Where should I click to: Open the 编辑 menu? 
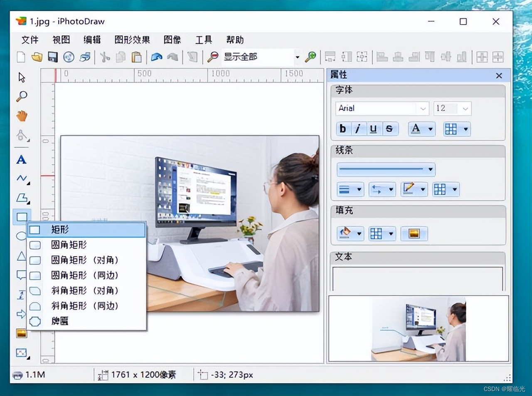(92, 40)
